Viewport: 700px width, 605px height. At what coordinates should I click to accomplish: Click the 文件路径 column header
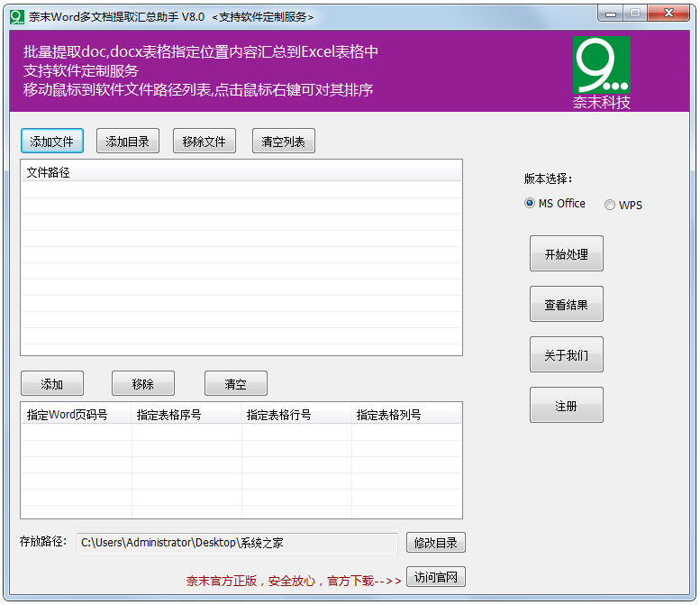tap(241, 172)
